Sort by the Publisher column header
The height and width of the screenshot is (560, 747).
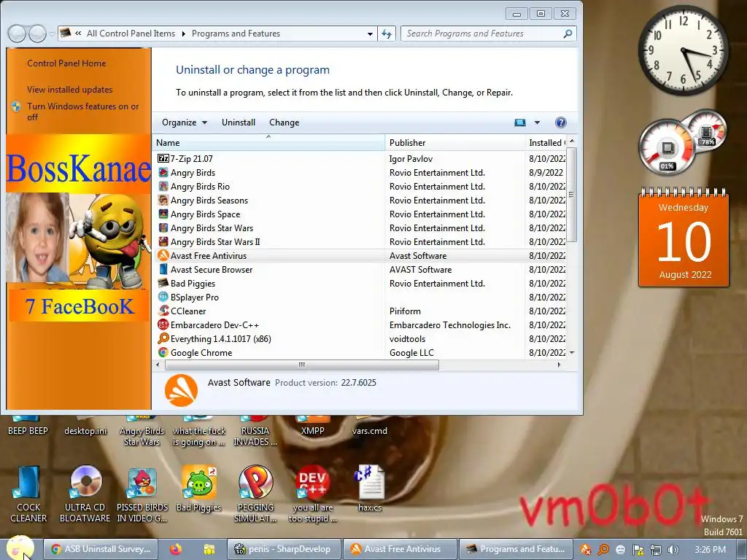click(x=454, y=142)
